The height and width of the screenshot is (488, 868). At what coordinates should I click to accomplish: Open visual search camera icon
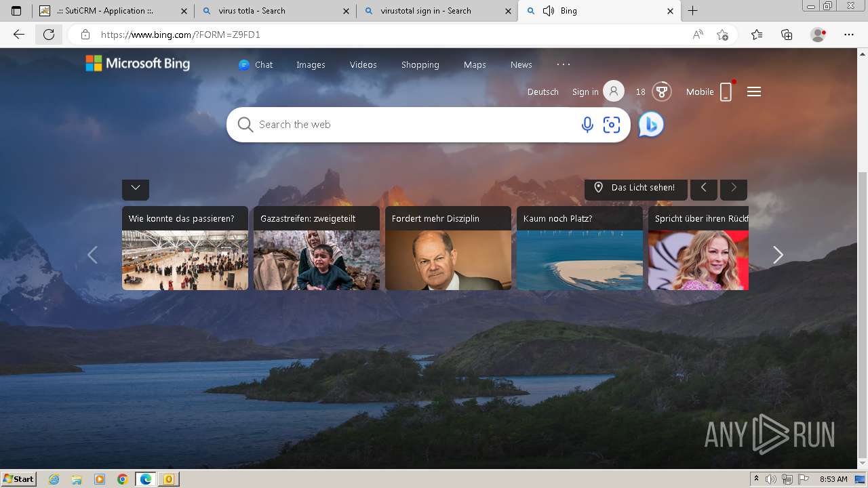tap(612, 125)
